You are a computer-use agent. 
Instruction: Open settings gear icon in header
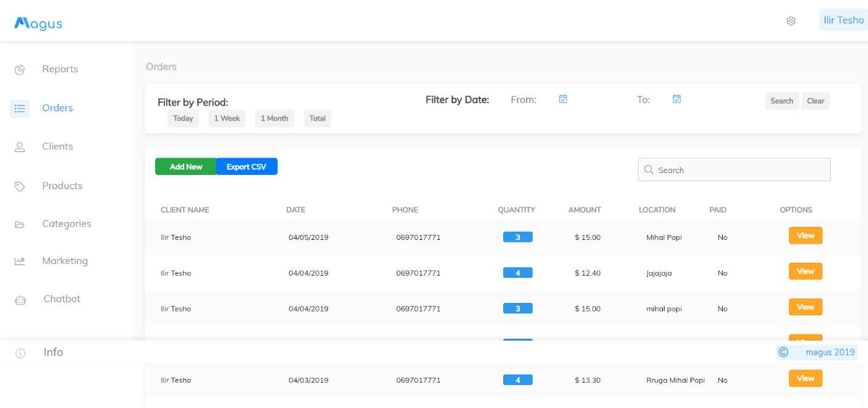click(791, 21)
